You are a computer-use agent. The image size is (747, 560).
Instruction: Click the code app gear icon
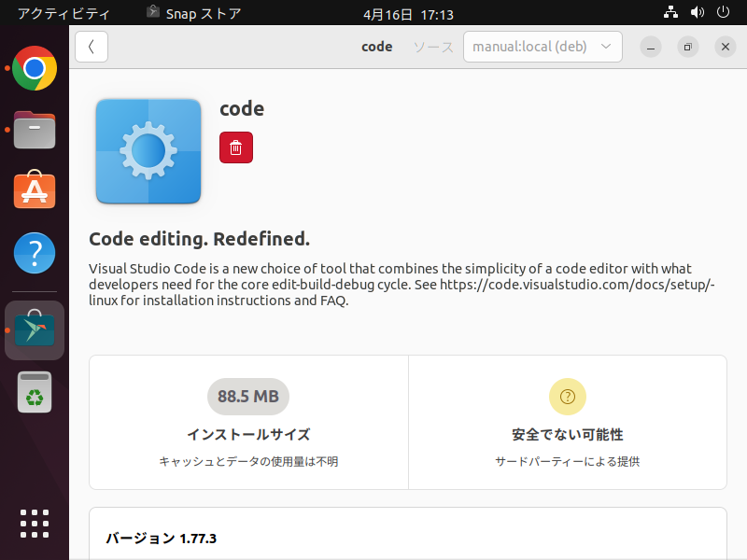click(148, 151)
